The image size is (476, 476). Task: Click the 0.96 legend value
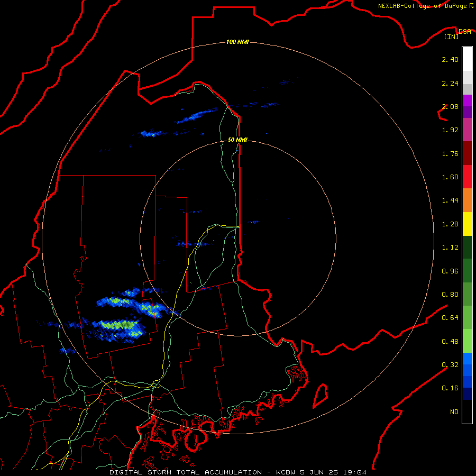point(450,271)
